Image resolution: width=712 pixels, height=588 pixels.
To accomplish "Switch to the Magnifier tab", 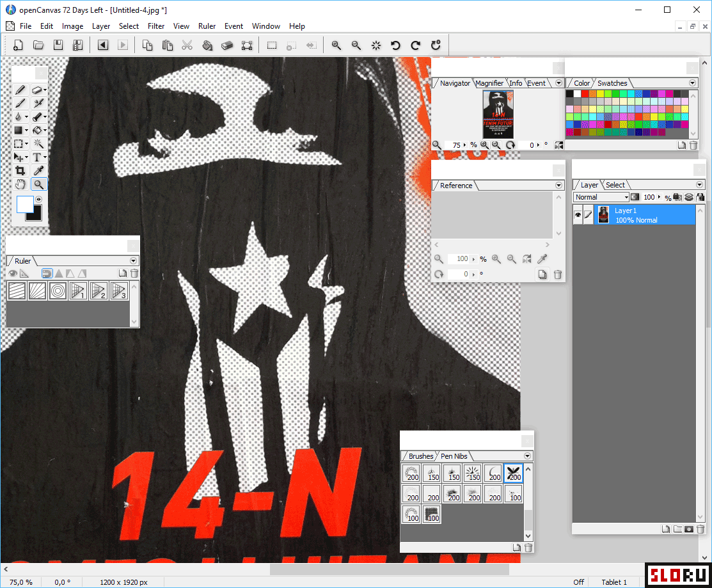I will click(x=489, y=83).
